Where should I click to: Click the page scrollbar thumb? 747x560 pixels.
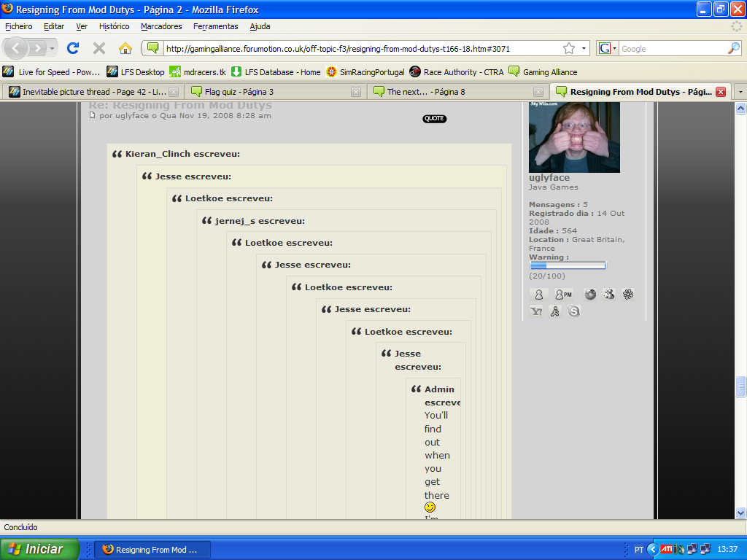coord(740,386)
